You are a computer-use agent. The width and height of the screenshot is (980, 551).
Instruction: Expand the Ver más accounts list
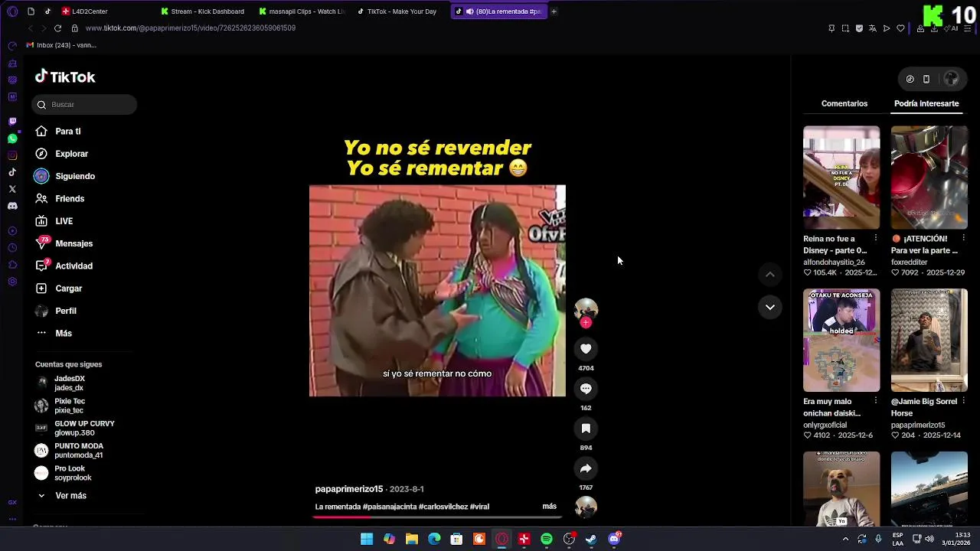63,496
